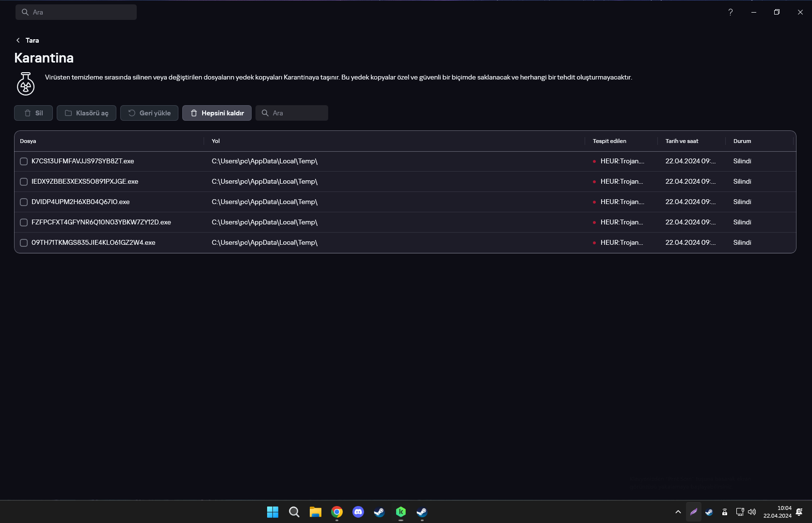The image size is (812, 523).
Task: Click the secure connection padlock tray icon
Action: (724, 512)
